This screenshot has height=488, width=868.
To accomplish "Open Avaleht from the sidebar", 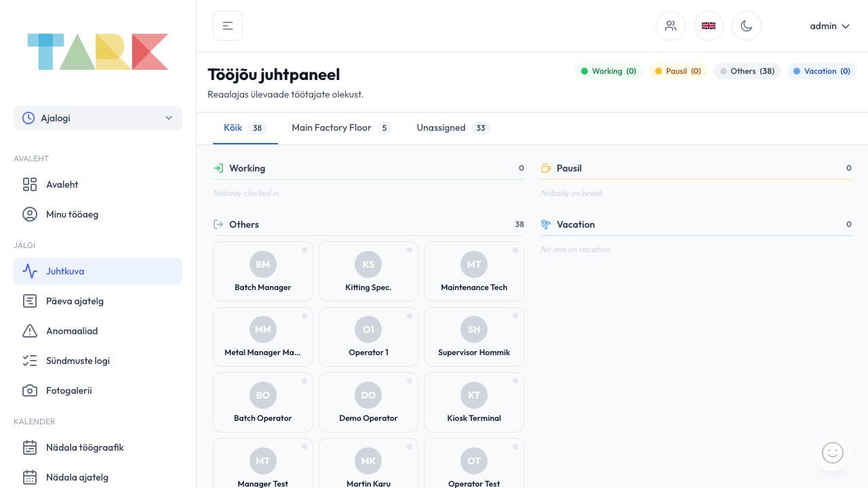I will coord(62,184).
